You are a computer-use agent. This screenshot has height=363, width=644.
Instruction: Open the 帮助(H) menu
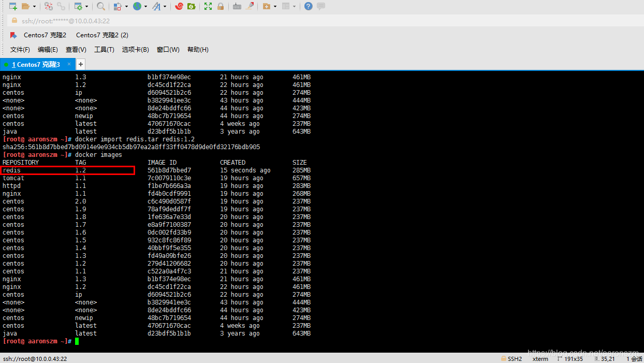(x=198, y=50)
